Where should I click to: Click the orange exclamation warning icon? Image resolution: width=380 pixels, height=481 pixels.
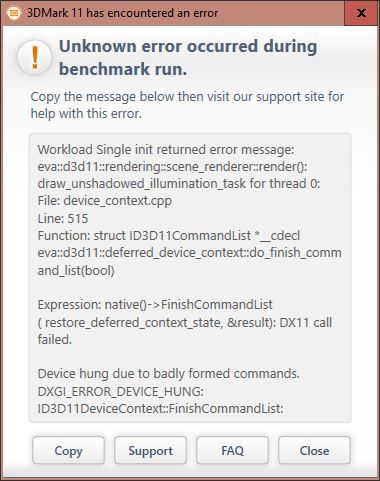(35, 58)
